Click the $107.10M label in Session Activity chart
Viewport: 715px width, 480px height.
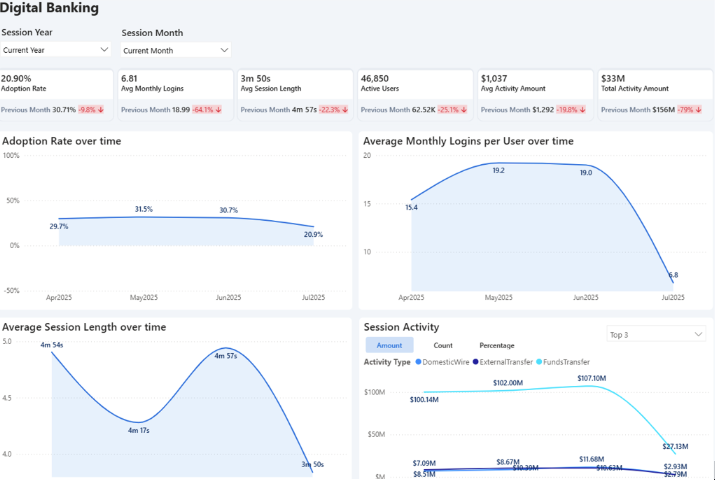[592, 378]
